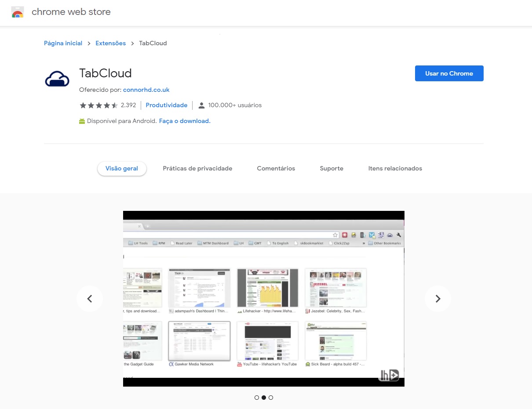The width and height of the screenshot is (532, 409).
Task: Click the 2.392 ratings count
Action: (x=128, y=105)
